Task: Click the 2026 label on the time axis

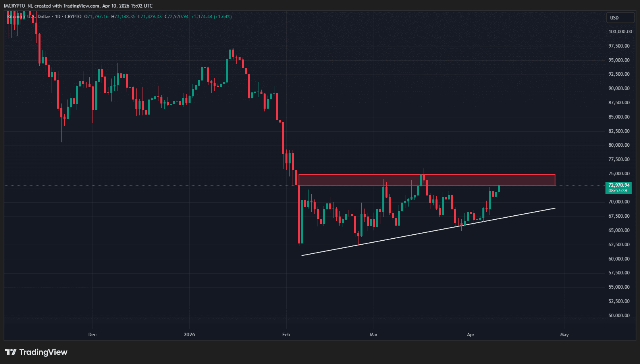Action: (x=189, y=335)
